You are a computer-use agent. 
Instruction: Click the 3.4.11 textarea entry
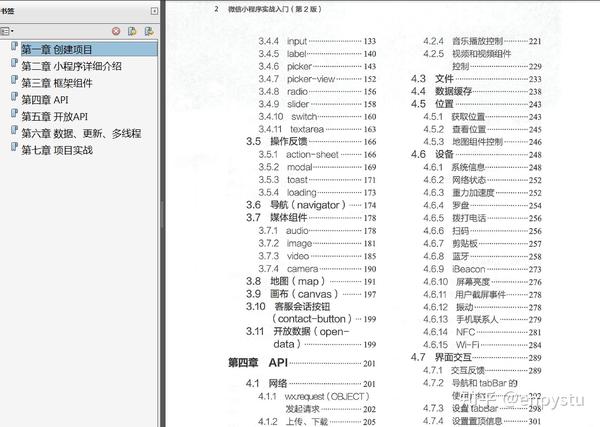[x=317, y=129]
